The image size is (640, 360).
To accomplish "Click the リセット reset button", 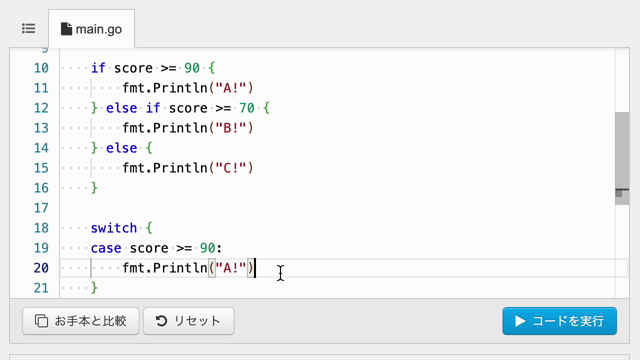I will [x=189, y=321].
